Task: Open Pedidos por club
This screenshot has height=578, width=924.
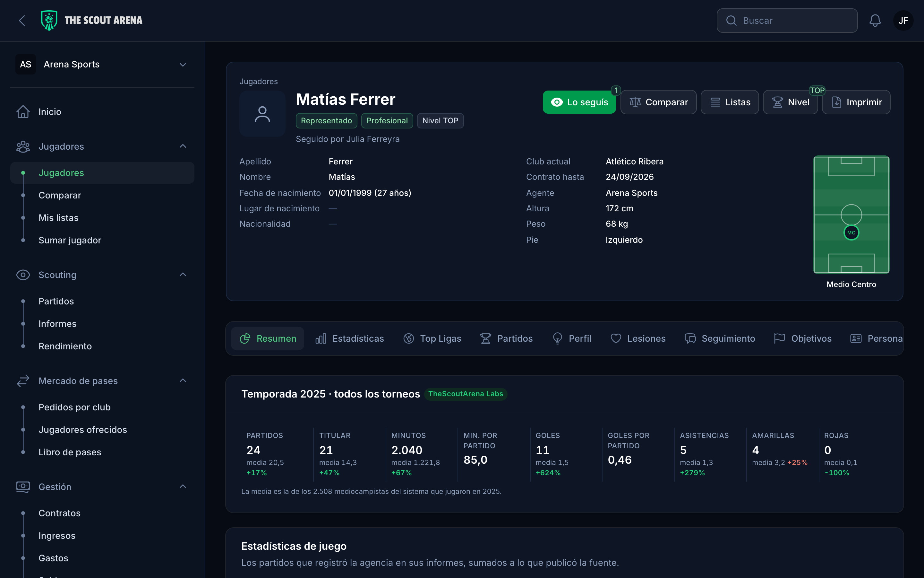Action: point(102,407)
